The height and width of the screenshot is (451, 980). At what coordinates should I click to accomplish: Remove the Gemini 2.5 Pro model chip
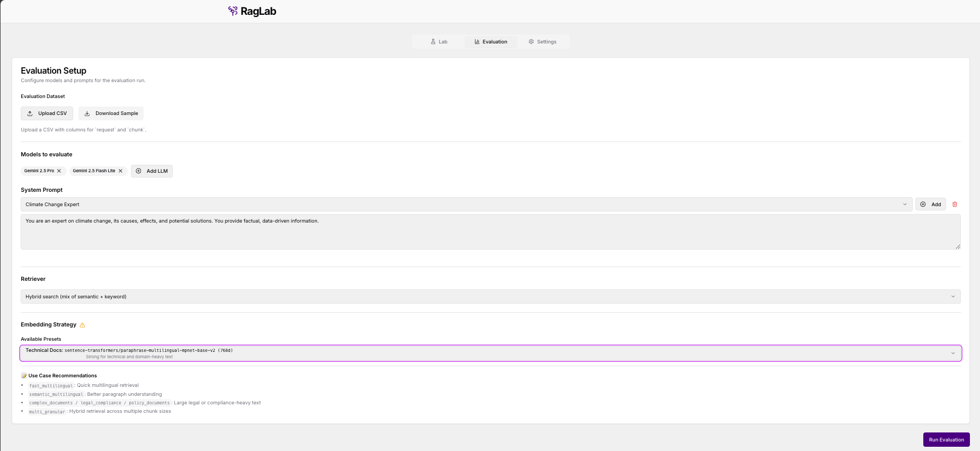tap(59, 171)
